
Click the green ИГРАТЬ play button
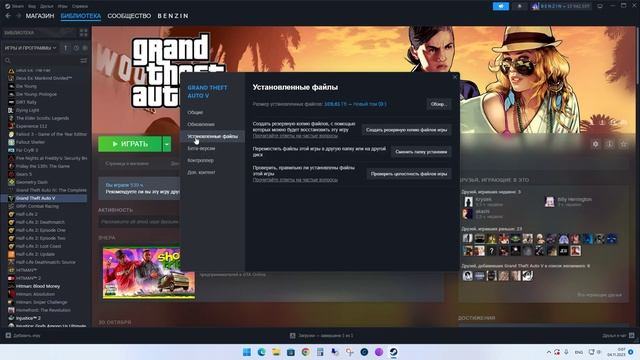(x=130, y=144)
